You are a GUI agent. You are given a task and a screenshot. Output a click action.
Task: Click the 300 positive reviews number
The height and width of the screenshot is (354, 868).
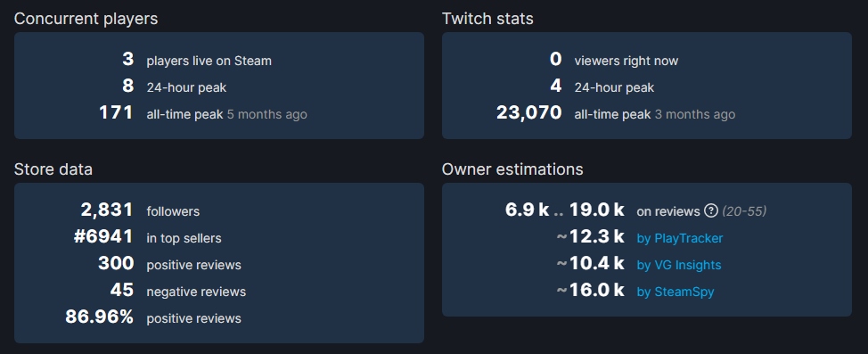tap(116, 263)
